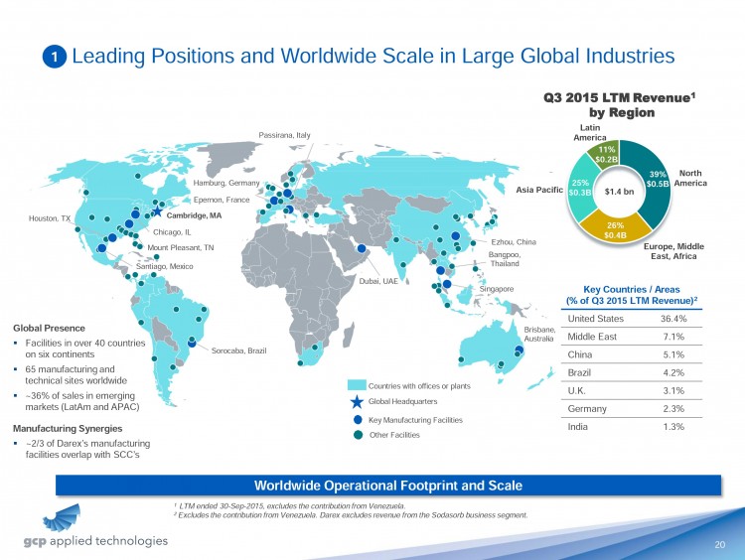This screenshot has height=560, width=745.
Task: Click the Other Facilities teal legend dot
Action: [356, 436]
